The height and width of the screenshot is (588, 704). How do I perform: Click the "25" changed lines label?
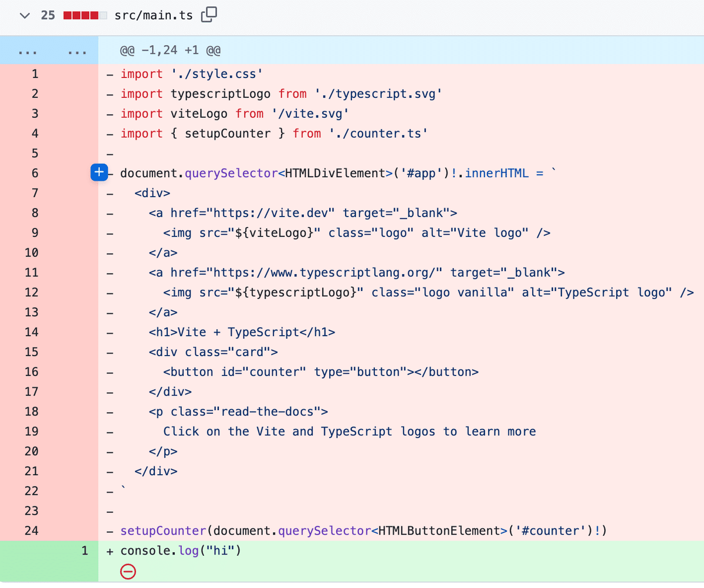48,15
